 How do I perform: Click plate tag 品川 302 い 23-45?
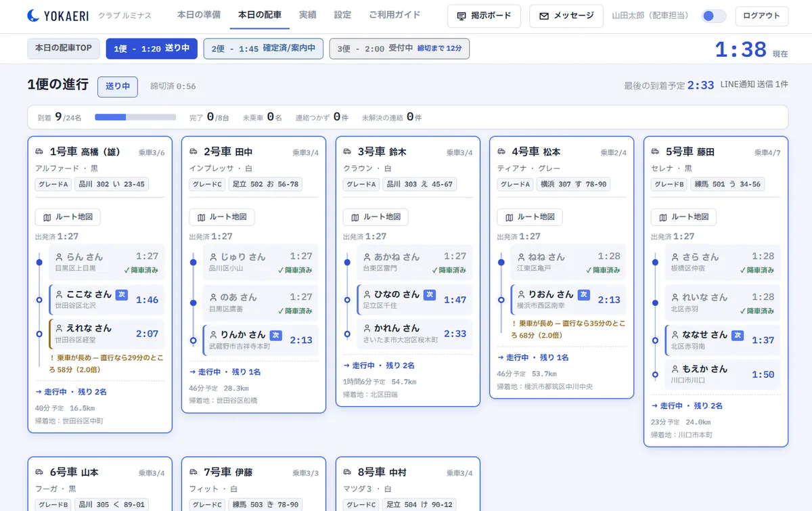(112, 184)
